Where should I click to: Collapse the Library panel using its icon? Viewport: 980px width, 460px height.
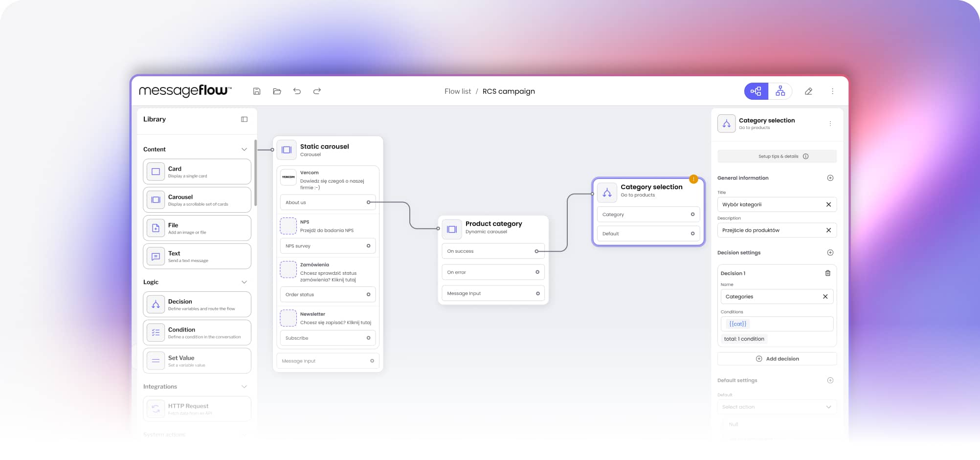click(x=244, y=119)
